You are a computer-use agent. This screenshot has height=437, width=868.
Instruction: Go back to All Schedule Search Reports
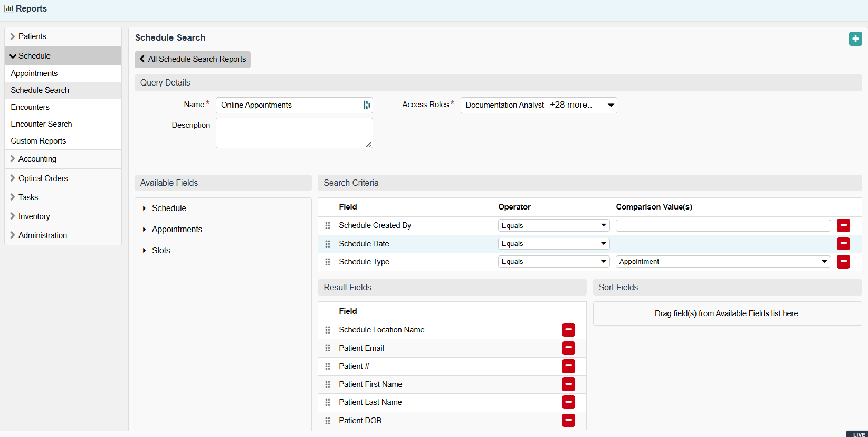coord(193,59)
